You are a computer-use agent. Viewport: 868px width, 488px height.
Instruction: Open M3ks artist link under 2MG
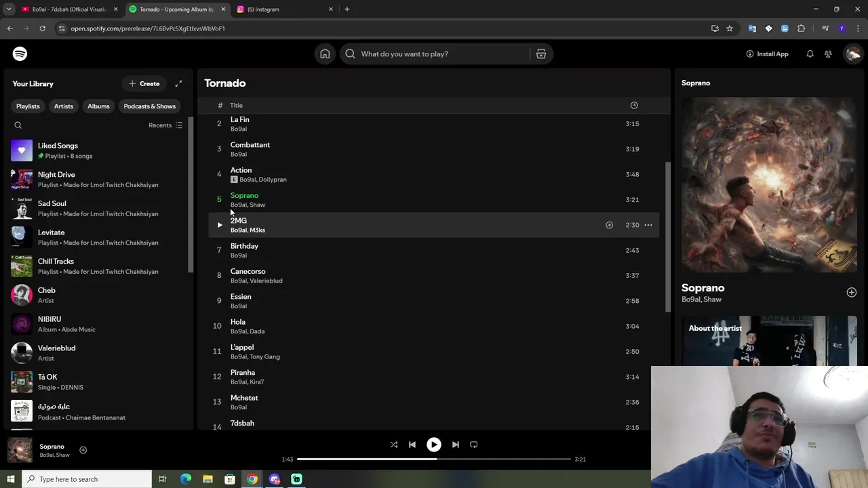[x=257, y=230]
